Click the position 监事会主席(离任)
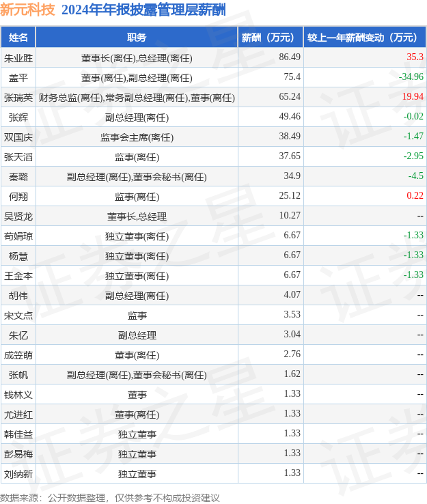This screenshot has height=504, width=427. pos(137,137)
